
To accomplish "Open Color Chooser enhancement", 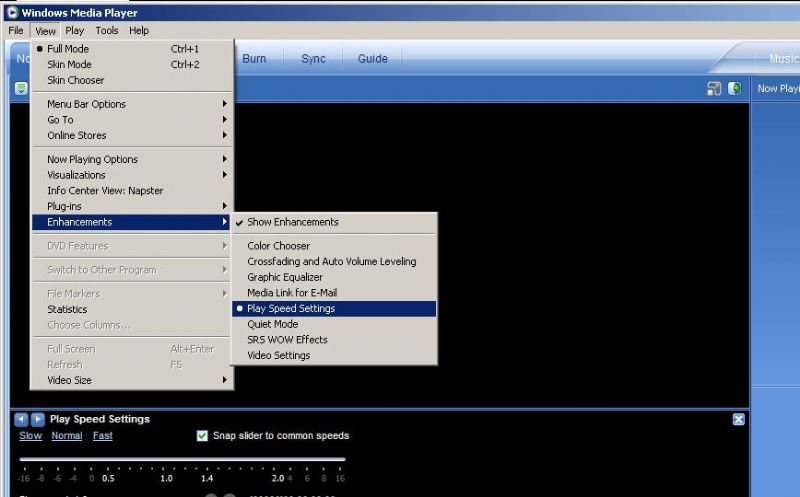I will click(x=334, y=246).
